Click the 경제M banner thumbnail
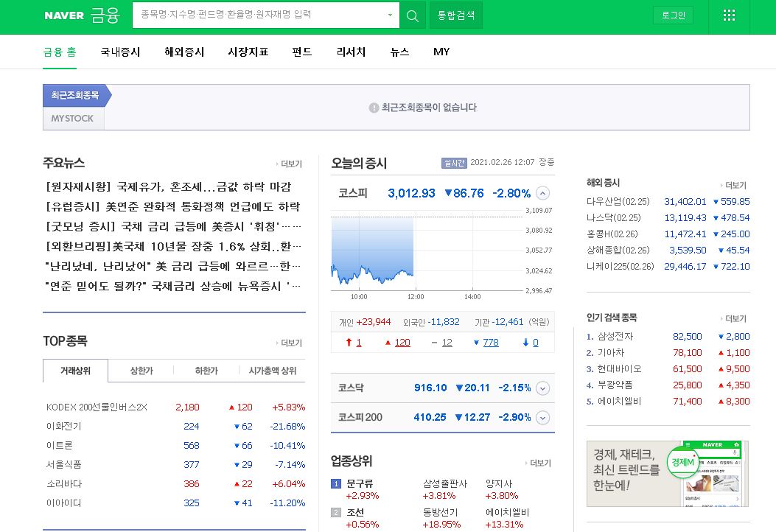 [667, 474]
